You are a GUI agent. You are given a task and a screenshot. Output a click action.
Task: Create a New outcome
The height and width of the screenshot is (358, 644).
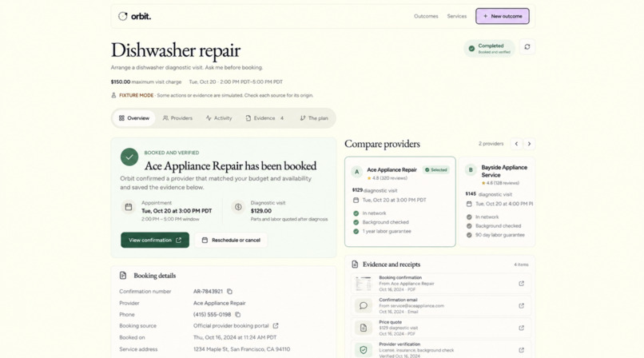tap(503, 17)
